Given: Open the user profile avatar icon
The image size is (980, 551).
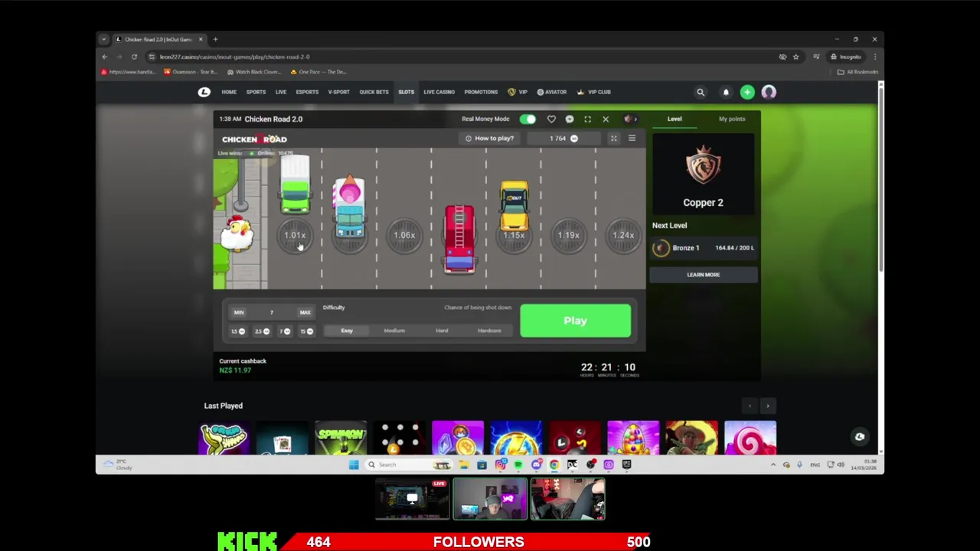Looking at the screenshot, I should (x=769, y=92).
